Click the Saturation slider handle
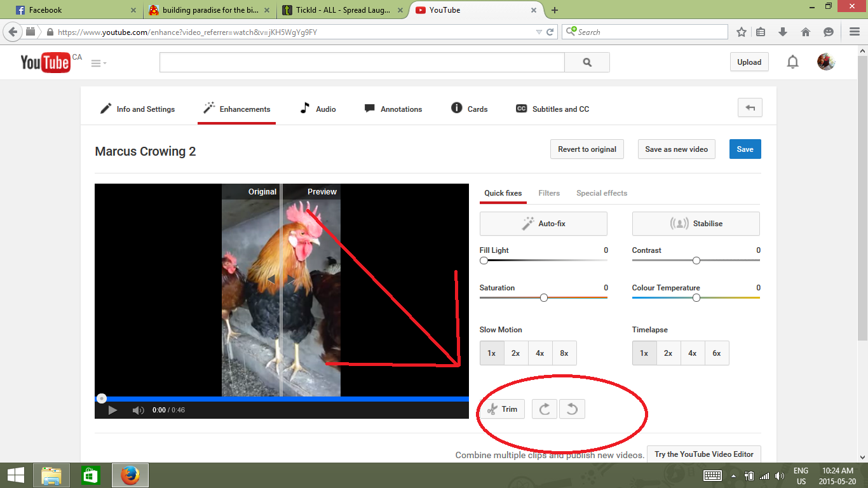The width and height of the screenshot is (868, 488). coord(543,297)
